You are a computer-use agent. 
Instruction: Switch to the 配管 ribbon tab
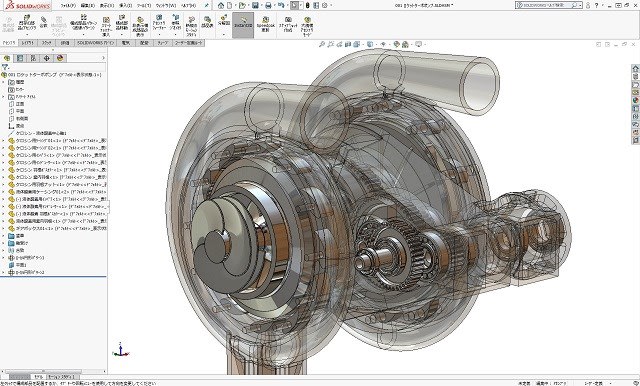click(144, 43)
